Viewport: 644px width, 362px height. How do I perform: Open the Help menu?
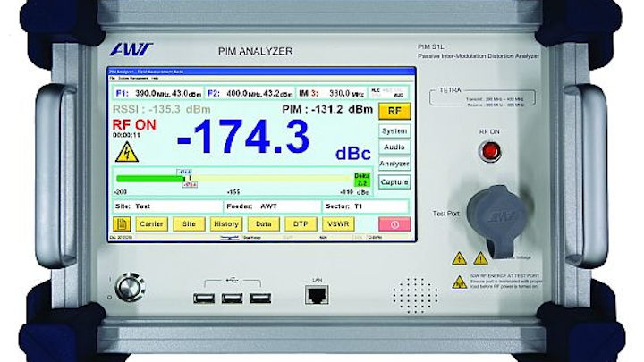coord(155,78)
